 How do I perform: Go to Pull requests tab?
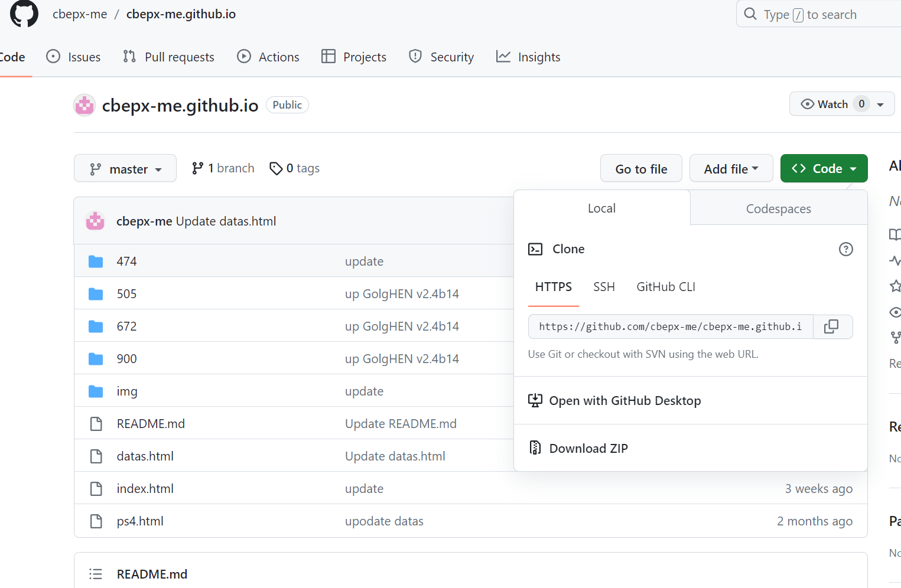pyautogui.click(x=168, y=57)
